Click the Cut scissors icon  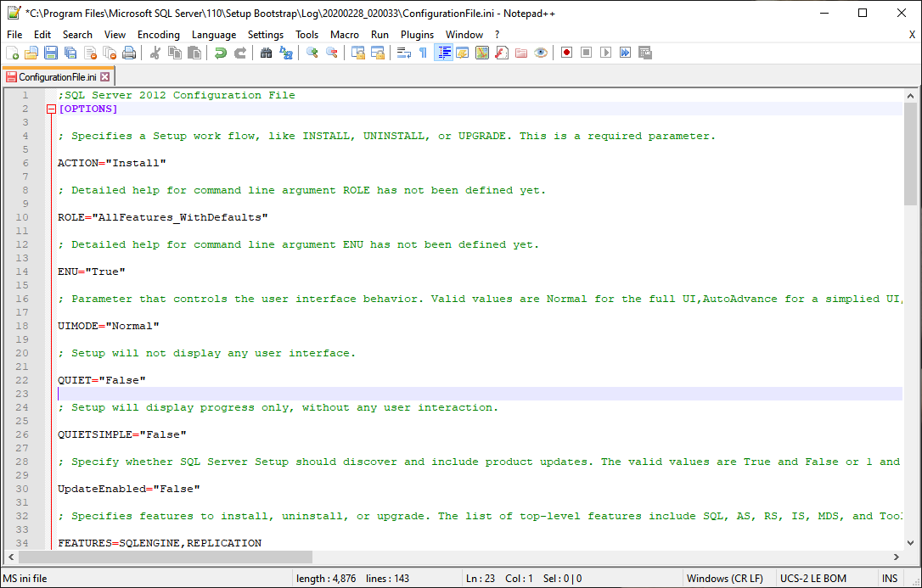pos(155,53)
